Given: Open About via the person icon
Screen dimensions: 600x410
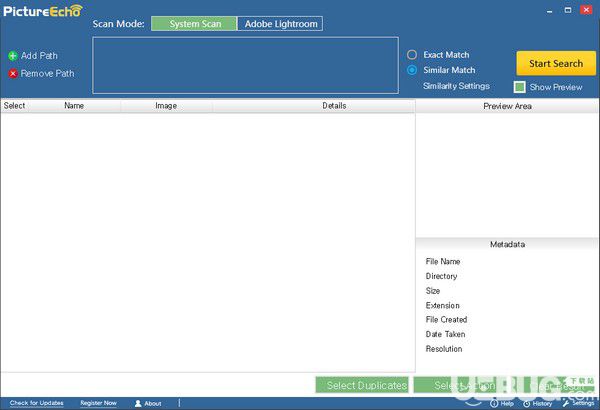Looking at the screenshot, I should pyautogui.click(x=138, y=403).
